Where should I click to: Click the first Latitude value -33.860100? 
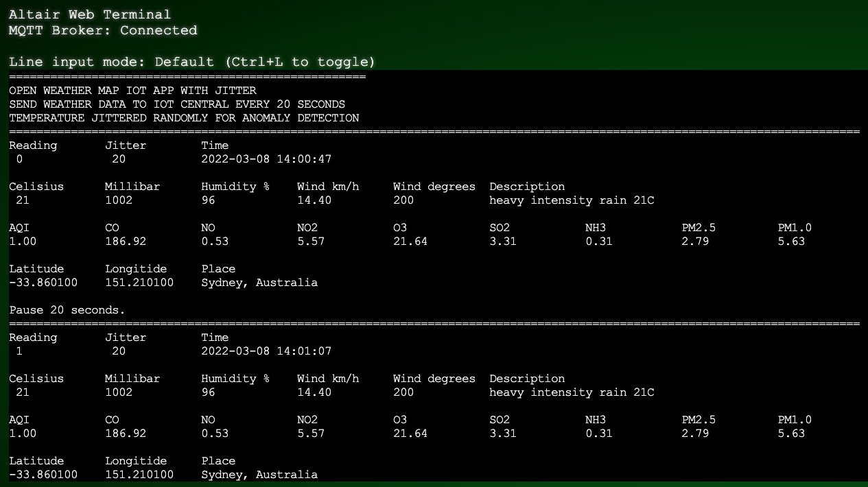coord(43,283)
